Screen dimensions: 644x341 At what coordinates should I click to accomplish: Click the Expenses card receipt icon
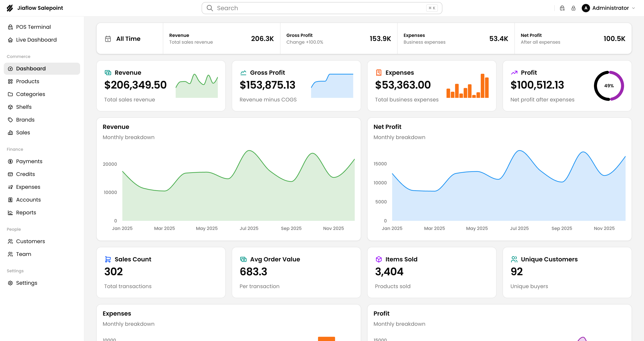[379, 73]
